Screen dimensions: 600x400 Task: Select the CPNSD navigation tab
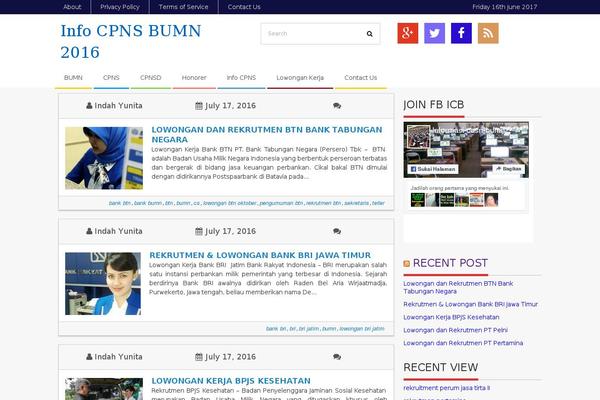click(150, 78)
